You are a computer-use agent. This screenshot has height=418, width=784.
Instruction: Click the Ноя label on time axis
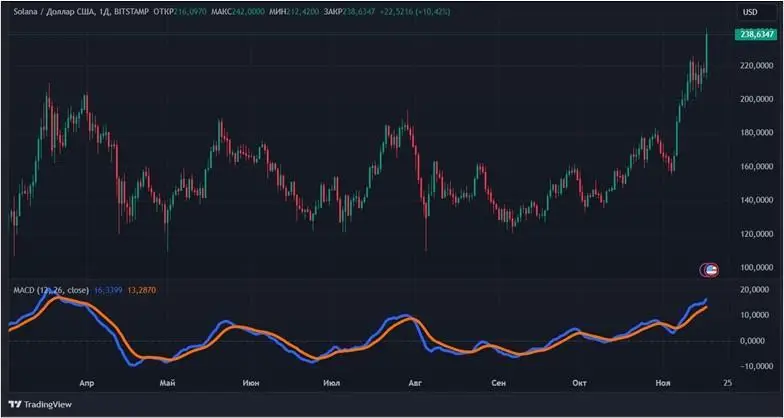661,382
